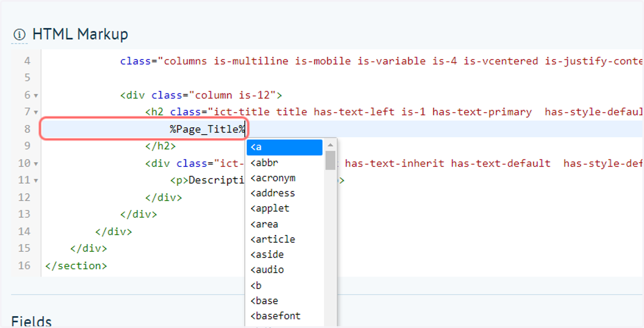Image resolution: width=644 pixels, height=328 pixels.
Task: Select the <audio suggestion
Action: pos(284,269)
